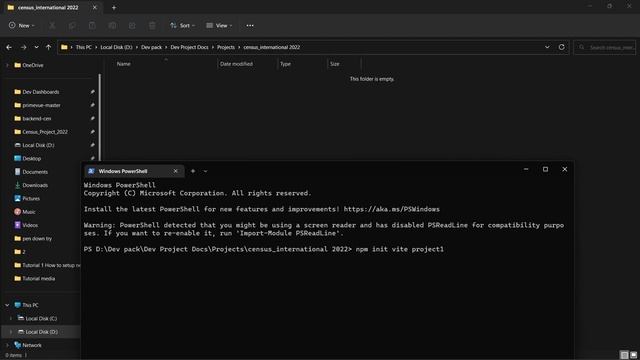Open Music in navigation pane
The image size is (640, 360).
[29, 212]
